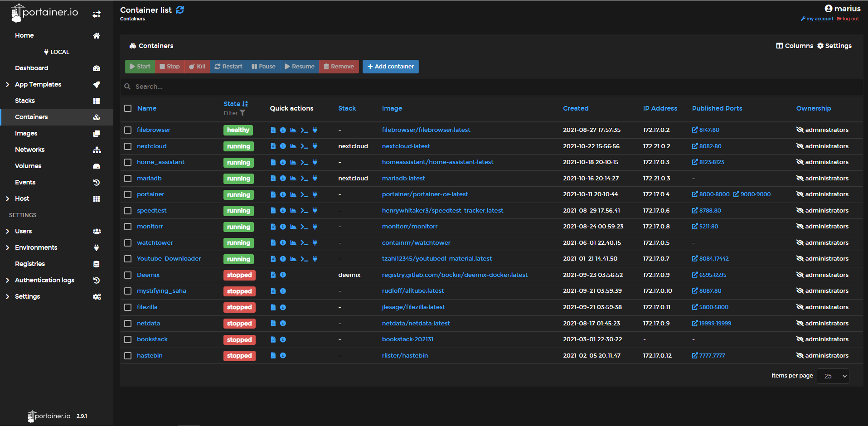
Task: Tick the select-all checkbox in table header
Action: pos(128,108)
